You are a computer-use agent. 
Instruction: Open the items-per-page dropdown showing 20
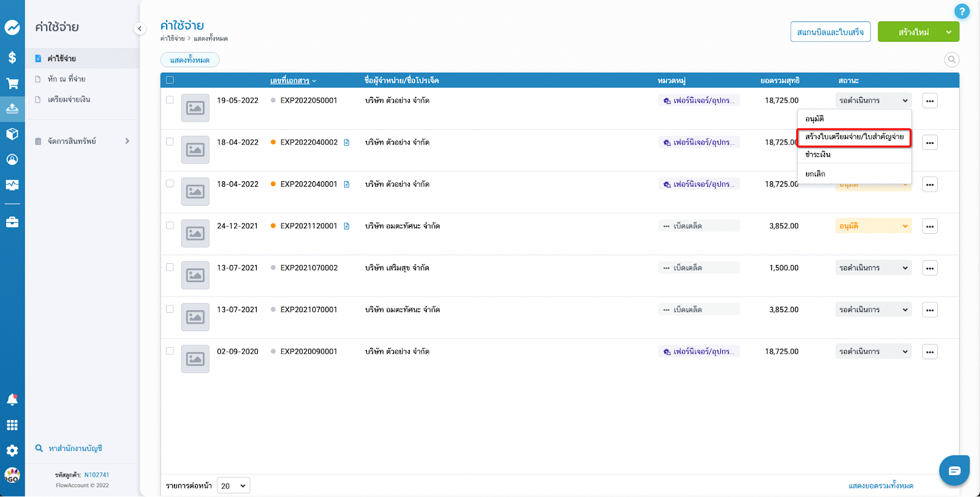click(233, 485)
